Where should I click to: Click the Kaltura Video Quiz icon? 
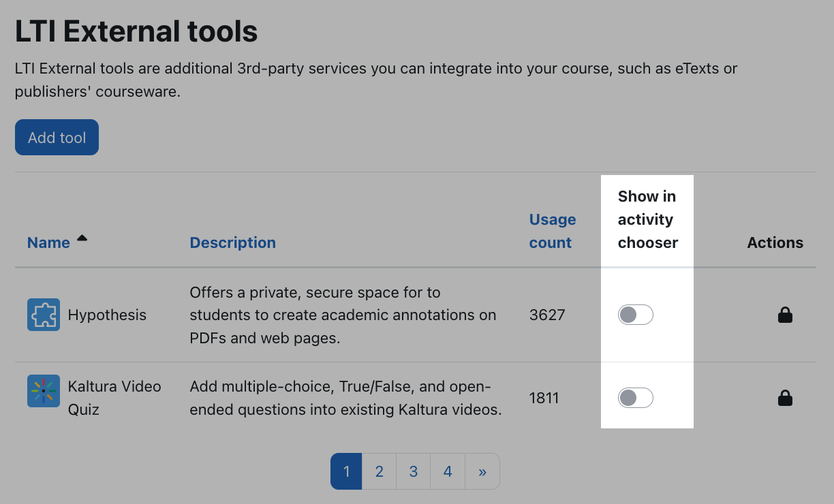coord(44,391)
